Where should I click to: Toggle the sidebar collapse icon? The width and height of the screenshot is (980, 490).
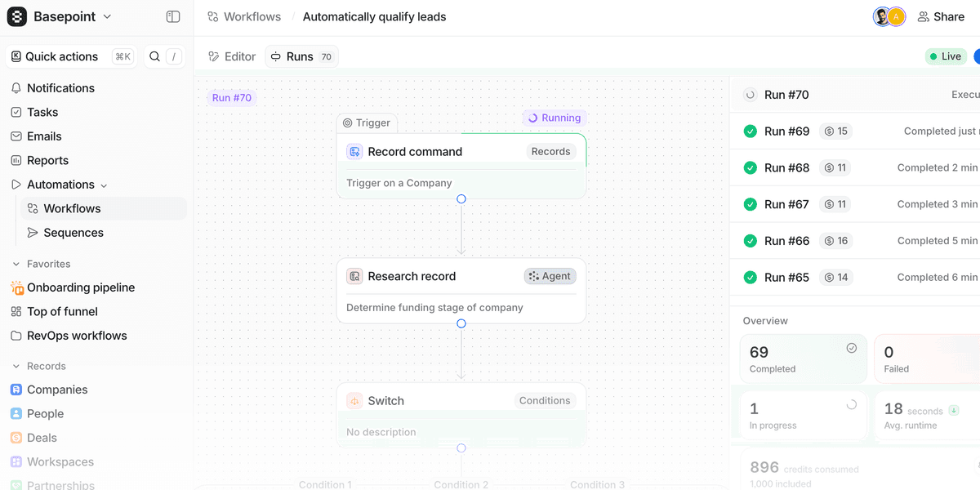[172, 16]
